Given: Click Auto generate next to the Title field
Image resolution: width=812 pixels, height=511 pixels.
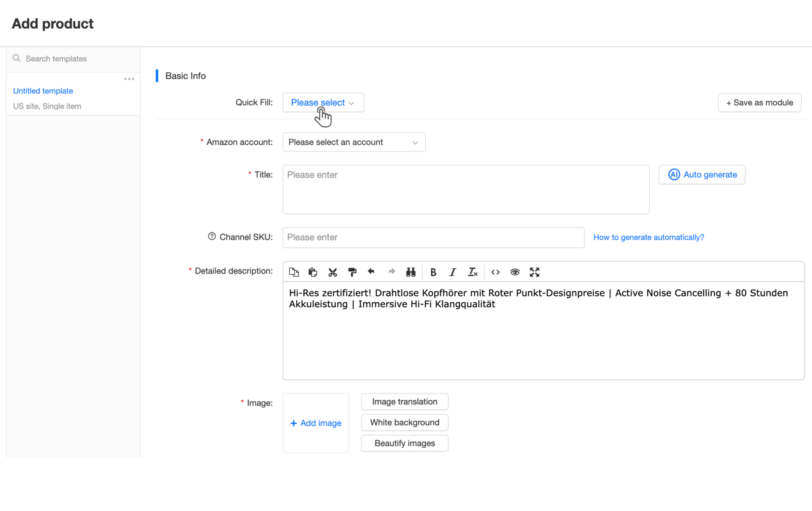Looking at the screenshot, I should point(702,174).
